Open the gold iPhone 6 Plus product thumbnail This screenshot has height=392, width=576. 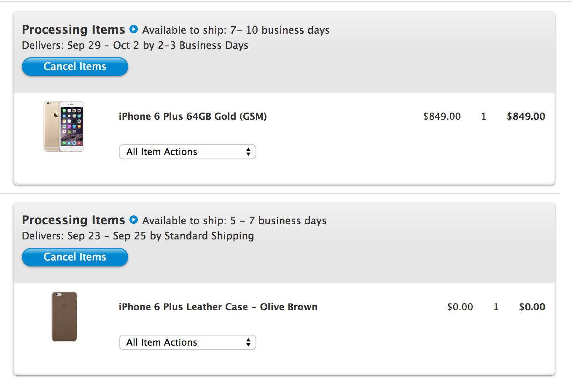(64, 126)
